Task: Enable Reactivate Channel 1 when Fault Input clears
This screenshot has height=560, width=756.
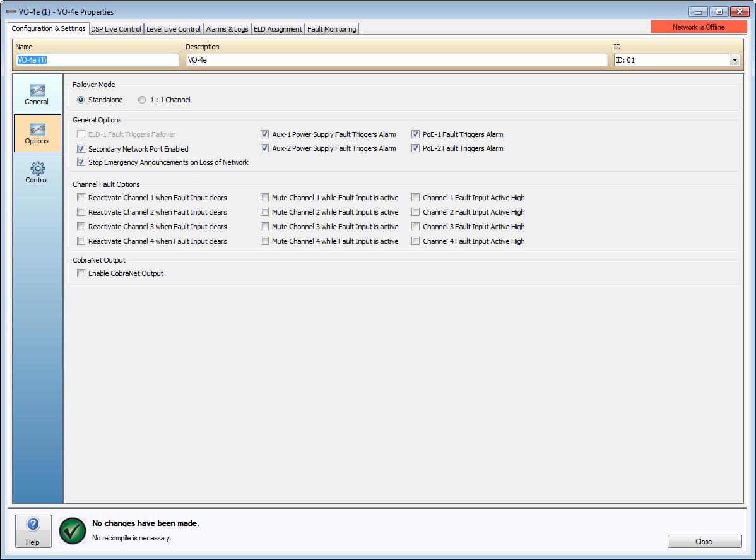Action: [x=81, y=198]
